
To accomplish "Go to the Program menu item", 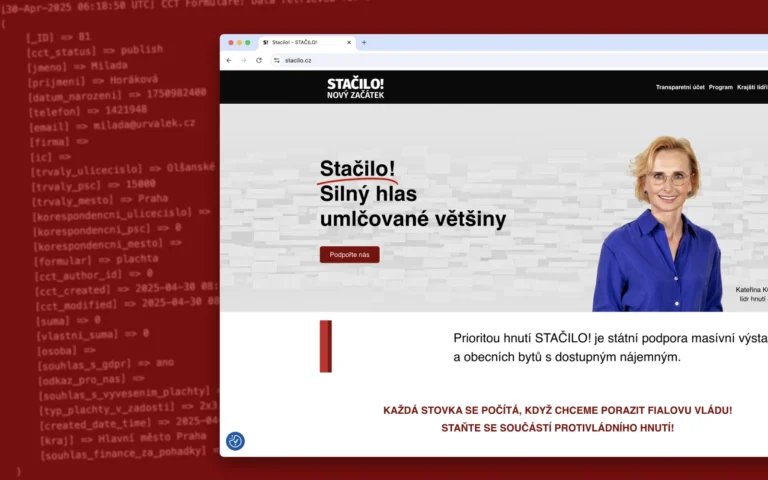I will pyautogui.click(x=721, y=87).
